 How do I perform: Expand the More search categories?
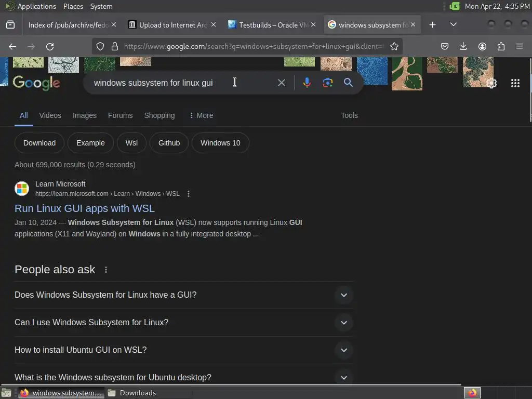pyautogui.click(x=202, y=115)
